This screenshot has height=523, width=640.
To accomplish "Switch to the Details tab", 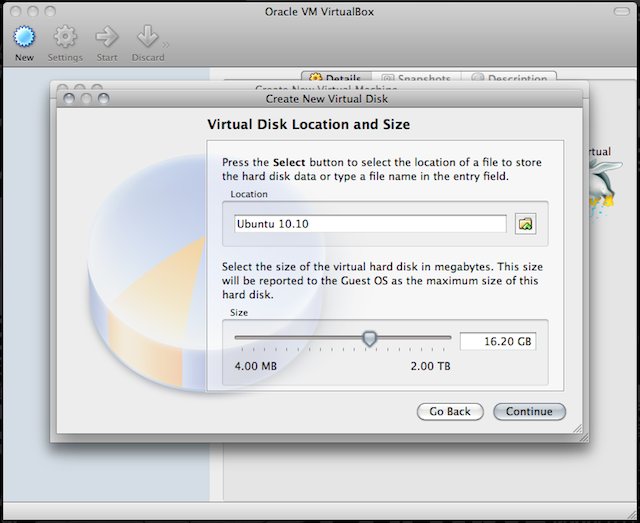I will tap(336, 78).
